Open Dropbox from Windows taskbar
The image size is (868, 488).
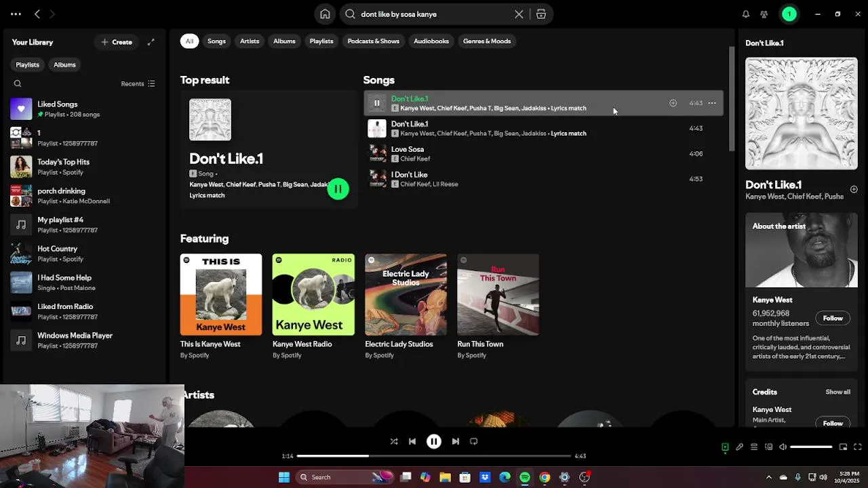pos(485,477)
